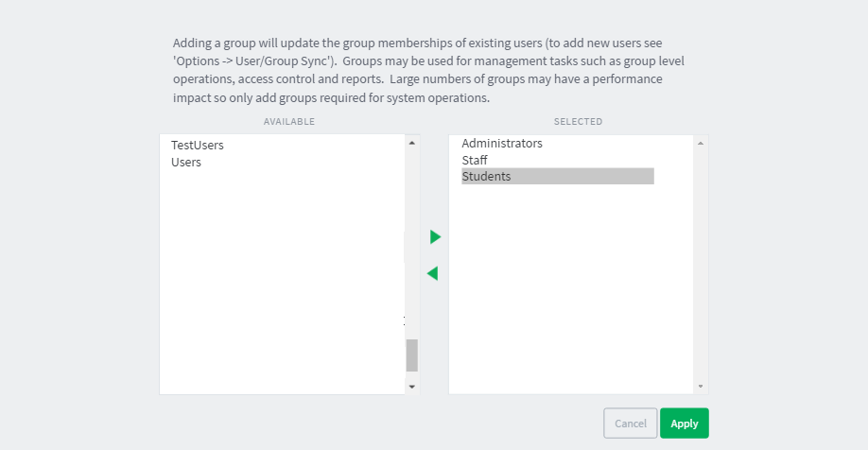
Task: Select Administrators in the Selected list
Action: pyautogui.click(x=502, y=144)
